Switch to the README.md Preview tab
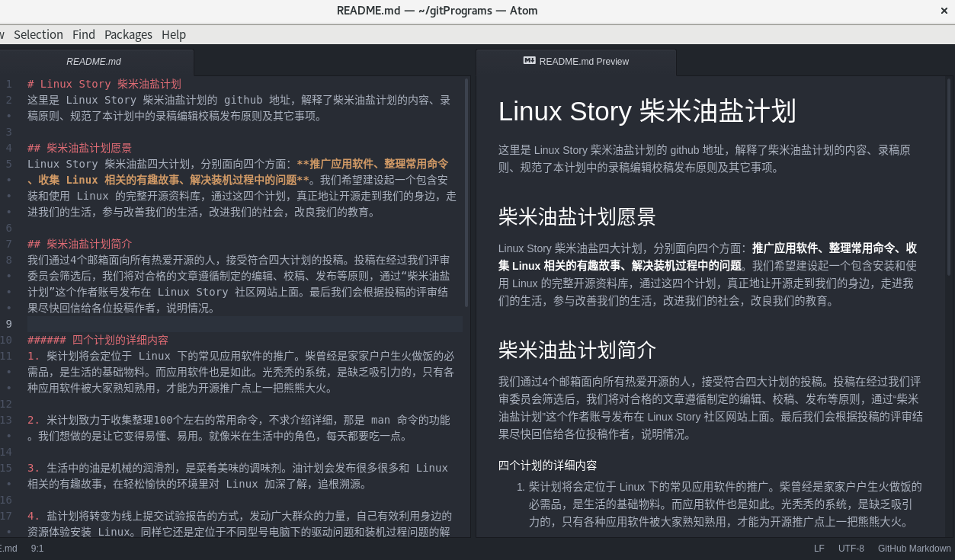This screenshot has width=955, height=560. (585, 61)
